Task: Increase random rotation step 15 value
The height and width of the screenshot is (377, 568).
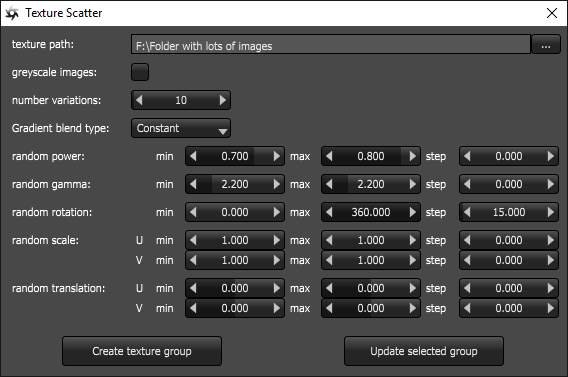Action: [551, 212]
